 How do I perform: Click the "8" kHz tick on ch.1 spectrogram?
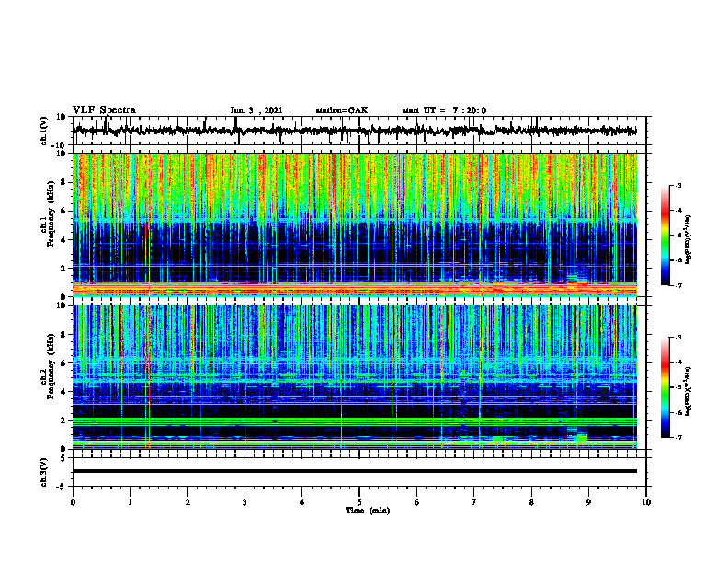click(x=64, y=182)
